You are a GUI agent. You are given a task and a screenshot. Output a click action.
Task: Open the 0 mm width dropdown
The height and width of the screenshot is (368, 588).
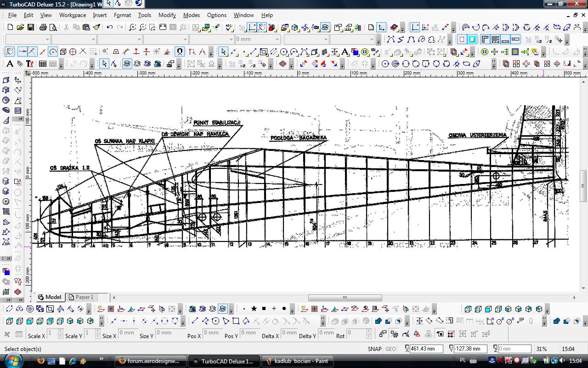click(277, 40)
